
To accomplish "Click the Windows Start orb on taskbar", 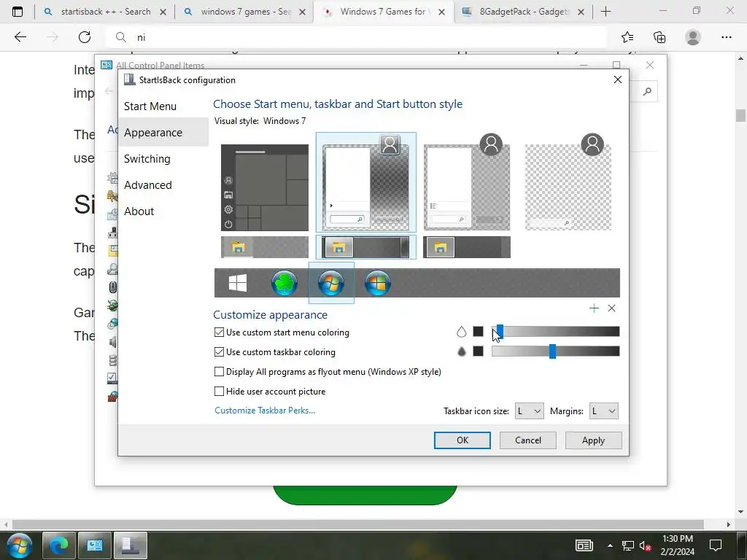I will click(19, 545).
